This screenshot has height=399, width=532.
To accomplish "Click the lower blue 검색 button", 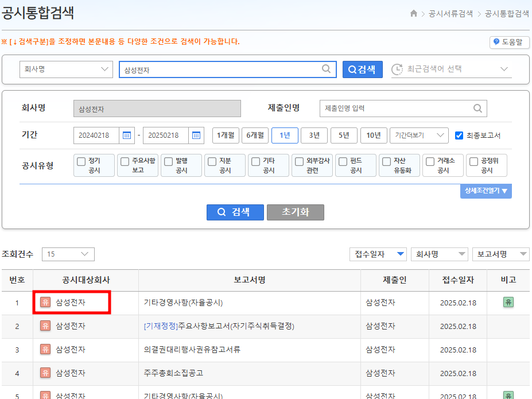I will [x=235, y=212].
